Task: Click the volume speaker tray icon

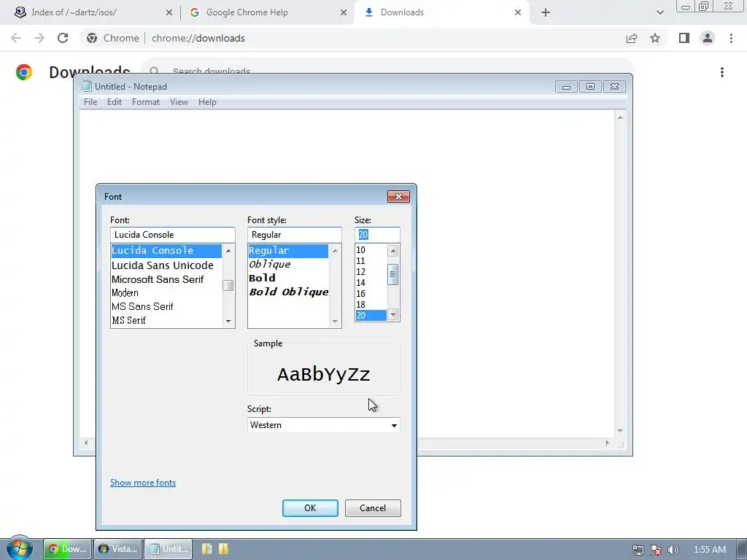Action: click(673, 550)
